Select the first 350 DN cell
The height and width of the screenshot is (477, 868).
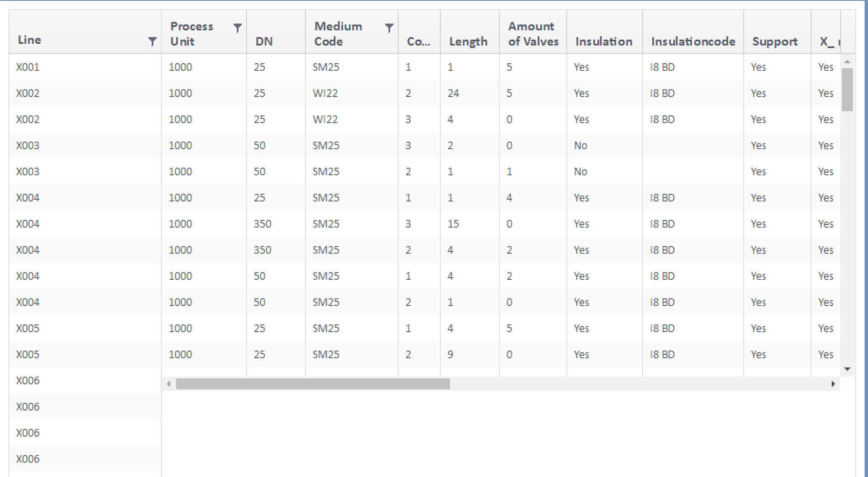(262, 224)
